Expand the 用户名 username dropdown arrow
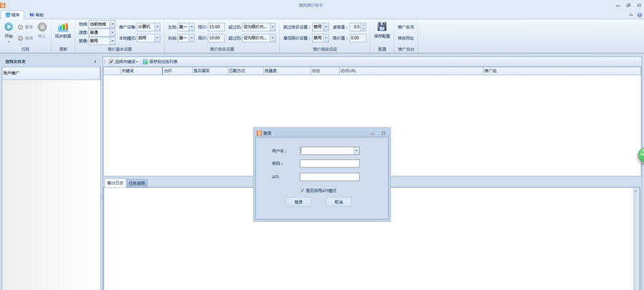This screenshot has height=290, width=644. click(356, 151)
